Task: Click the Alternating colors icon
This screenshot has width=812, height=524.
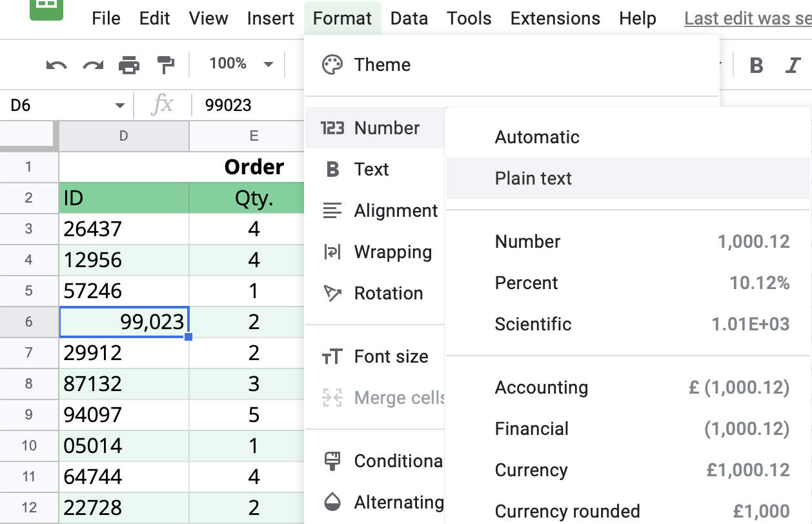Action: point(332,502)
